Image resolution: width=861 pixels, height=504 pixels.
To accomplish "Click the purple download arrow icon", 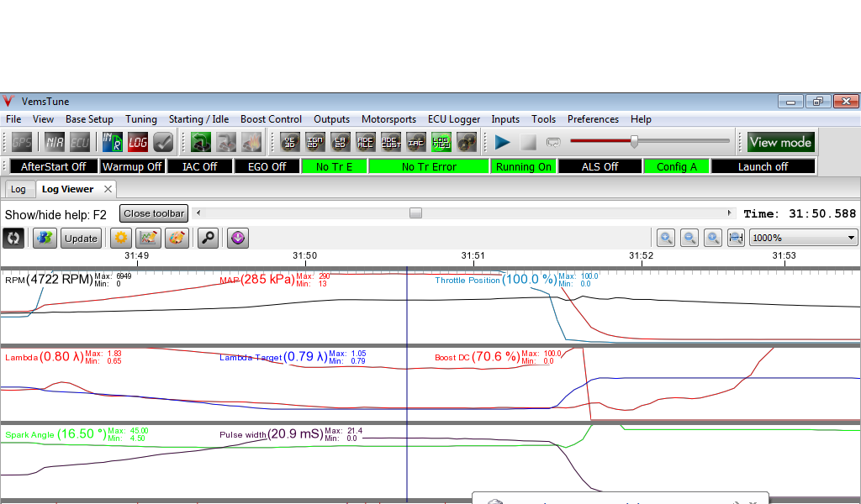I will click(237, 238).
